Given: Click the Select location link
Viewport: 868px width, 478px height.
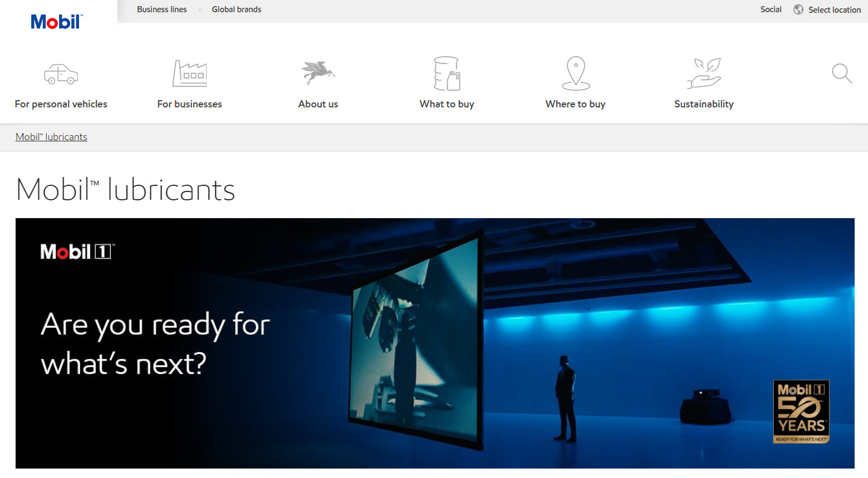Looking at the screenshot, I should point(835,10).
